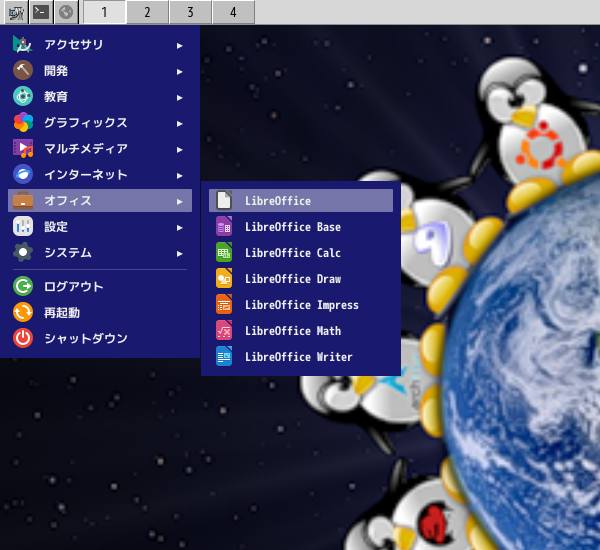This screenshot has width=600, height=550.
Task: Click the グラフィックス colorful icon
Action: point(23,122)
